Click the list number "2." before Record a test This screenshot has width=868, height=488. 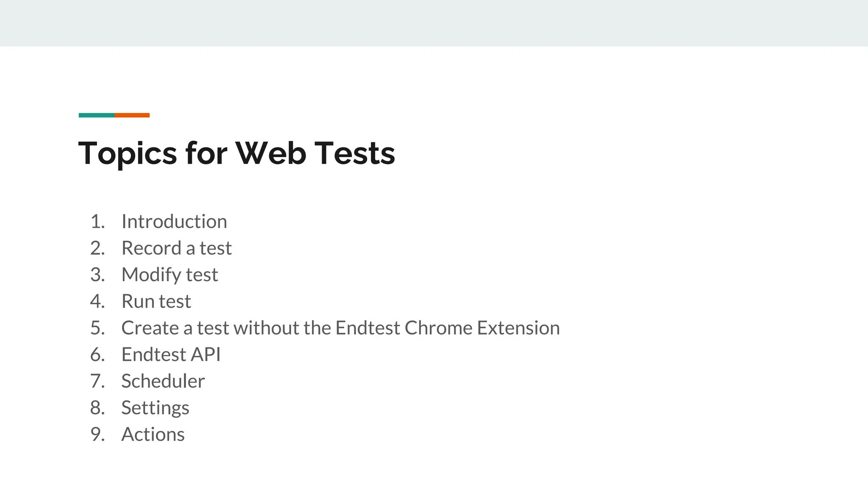pyautogui.click(x=97, y=248)
